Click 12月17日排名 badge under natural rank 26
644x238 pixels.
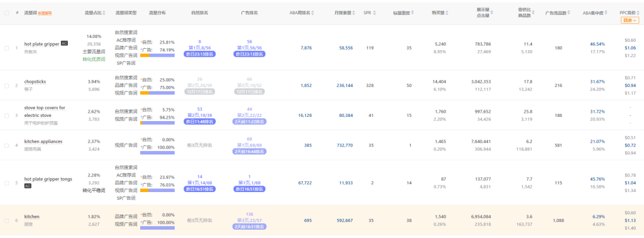(x=200, y=92)
